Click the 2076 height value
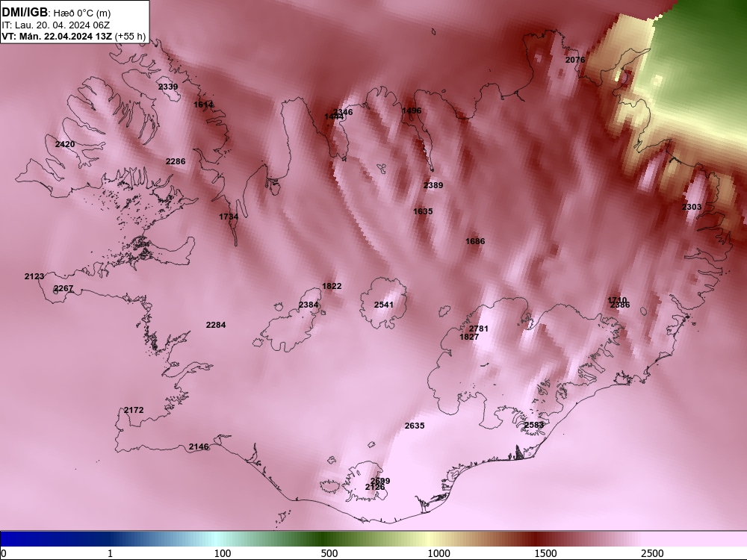The height and width of the screenshot is (560, 747). click(x=575, y=60)
